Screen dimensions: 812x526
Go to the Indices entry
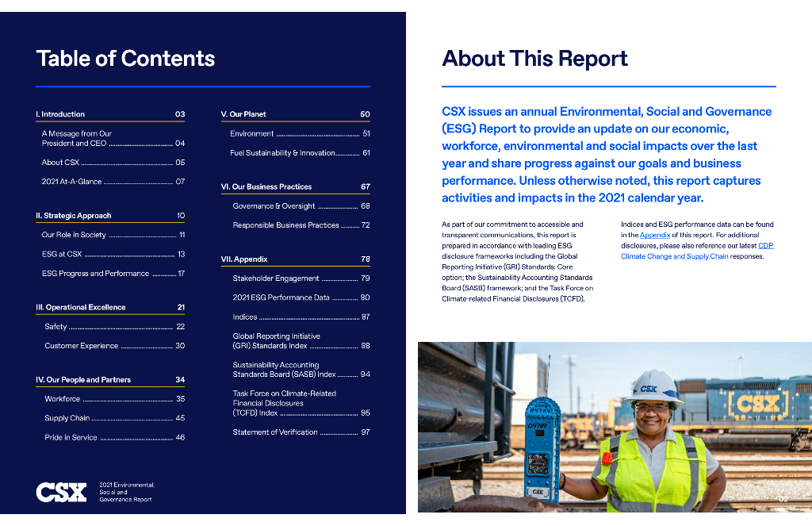(x=301, y=317)
